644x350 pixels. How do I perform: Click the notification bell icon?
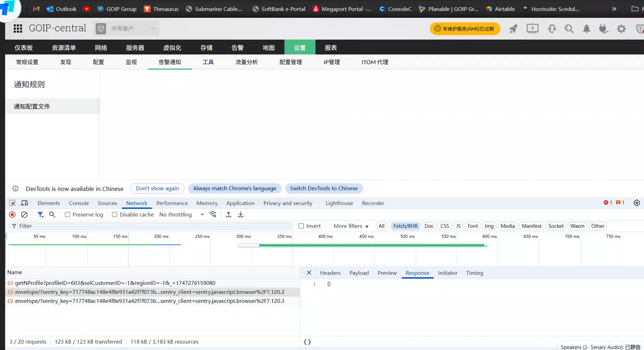pos(586,29)
